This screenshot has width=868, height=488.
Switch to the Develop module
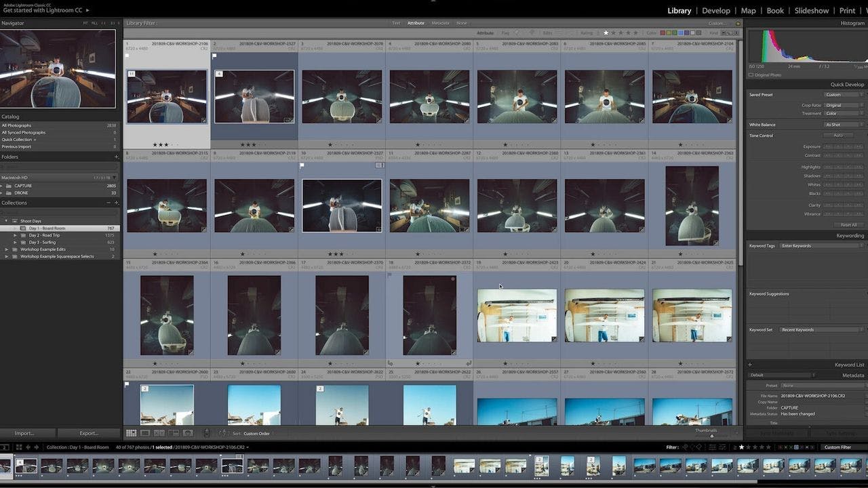tap(716, 10)
